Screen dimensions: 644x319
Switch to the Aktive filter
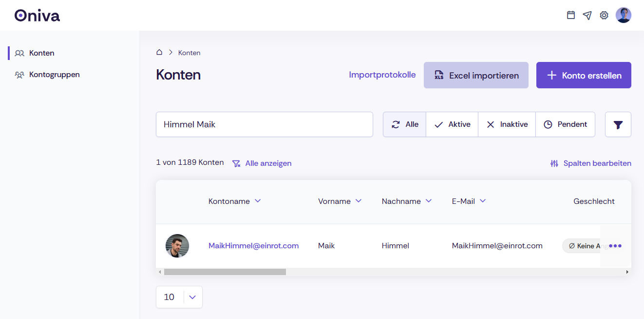pyautogui.click(x=452, y=124)
